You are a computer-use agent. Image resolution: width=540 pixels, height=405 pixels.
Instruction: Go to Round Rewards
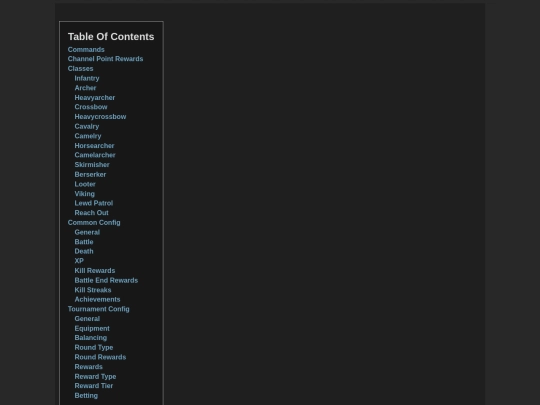(x=100, y=357)
